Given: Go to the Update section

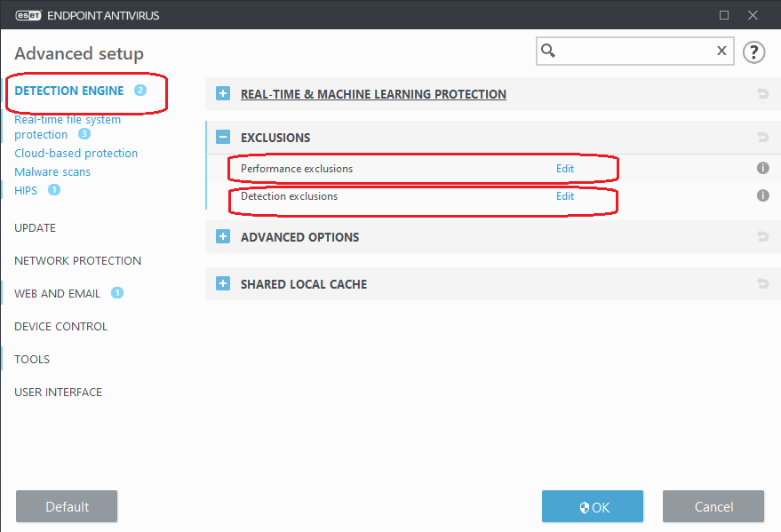Looking at the screenshot, I should pyautogui.click(x=35, y=228).
